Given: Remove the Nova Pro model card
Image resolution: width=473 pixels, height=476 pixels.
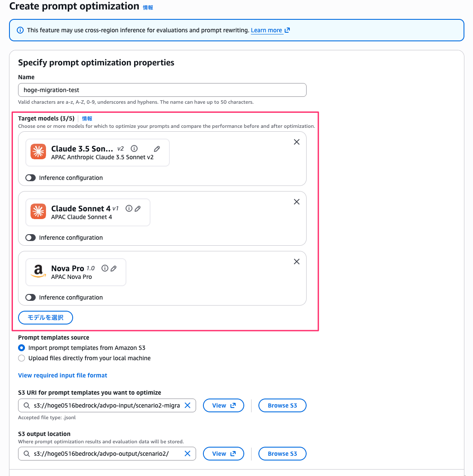Looking at the screenshot, I should click(297, 261).
